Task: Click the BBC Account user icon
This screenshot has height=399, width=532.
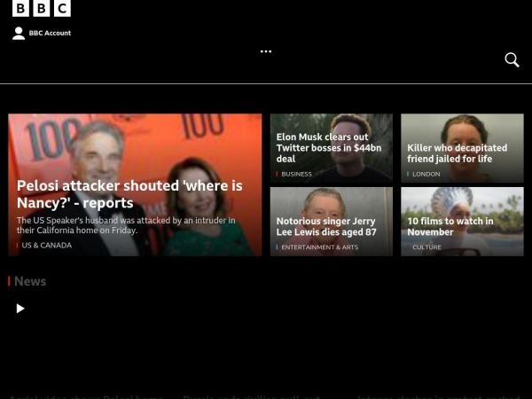Action: 19,33
